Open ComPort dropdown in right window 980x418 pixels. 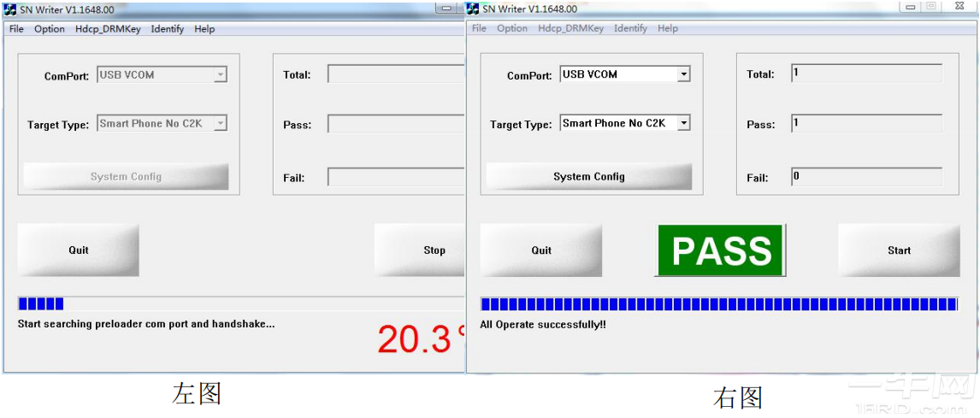[683, 74]
